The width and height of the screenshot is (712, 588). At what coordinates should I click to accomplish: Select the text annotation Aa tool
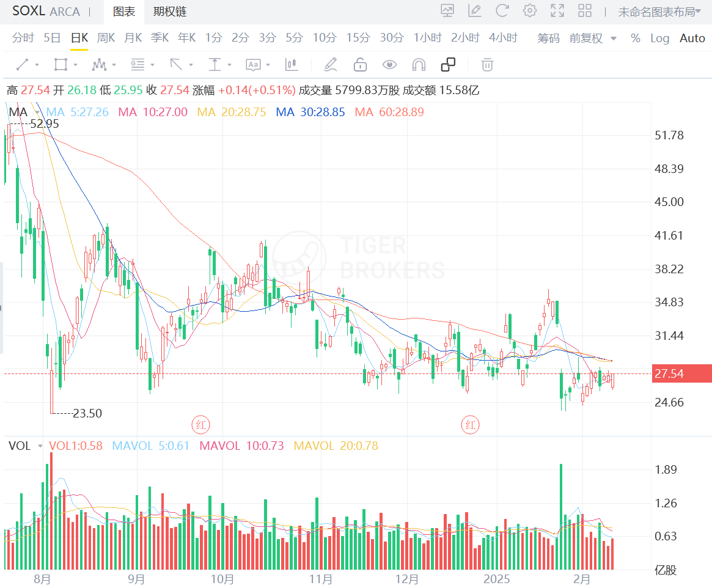253,64
